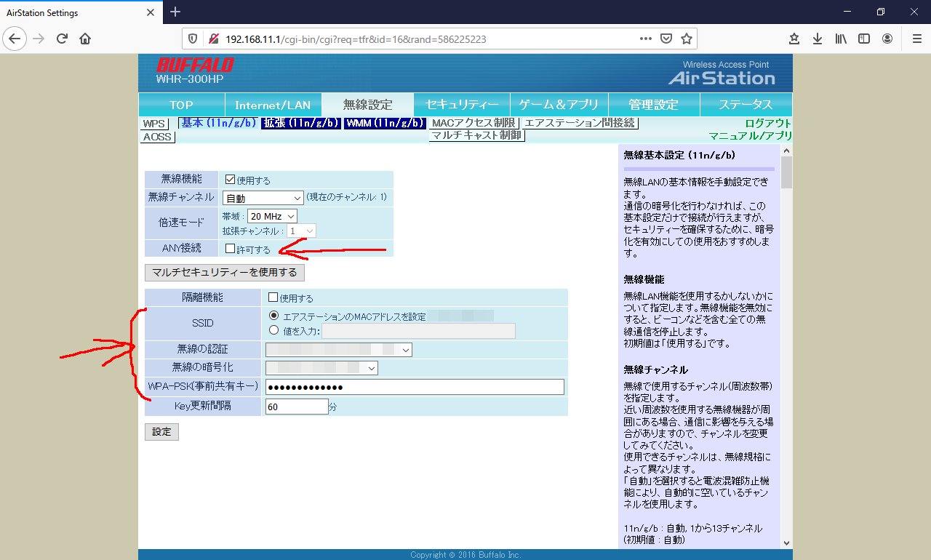The height and width of the screenshot is (560, 931).
Task: Click the Buffalo logo in the header
Action: [x=195, y=65]
